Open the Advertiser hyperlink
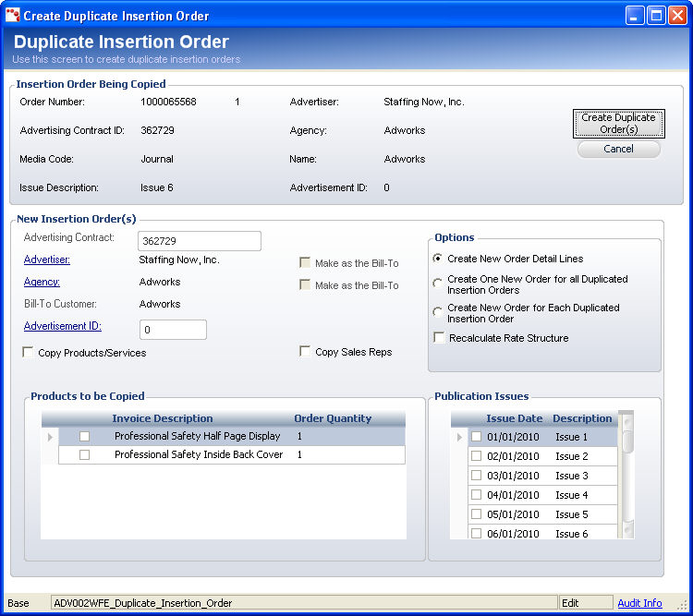Screen dimensions: 693x616 click(47, 260)
